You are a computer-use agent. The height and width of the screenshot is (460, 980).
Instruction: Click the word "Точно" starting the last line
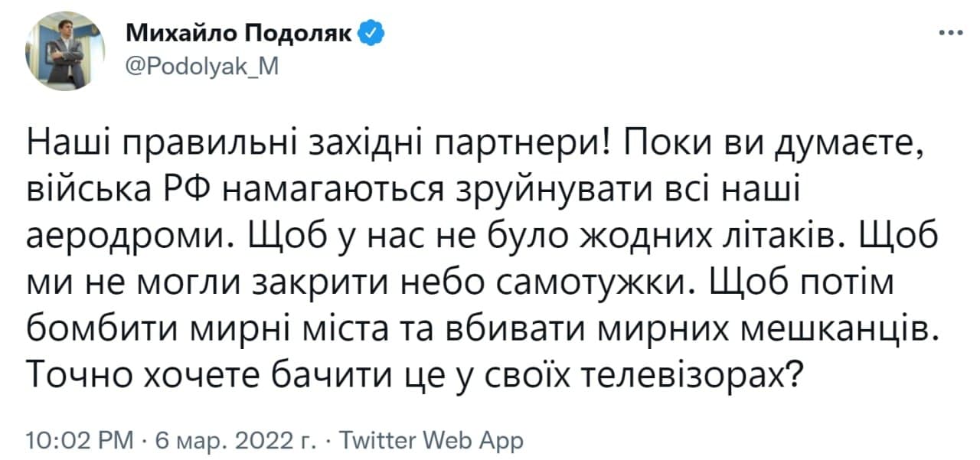pos(72,373)
